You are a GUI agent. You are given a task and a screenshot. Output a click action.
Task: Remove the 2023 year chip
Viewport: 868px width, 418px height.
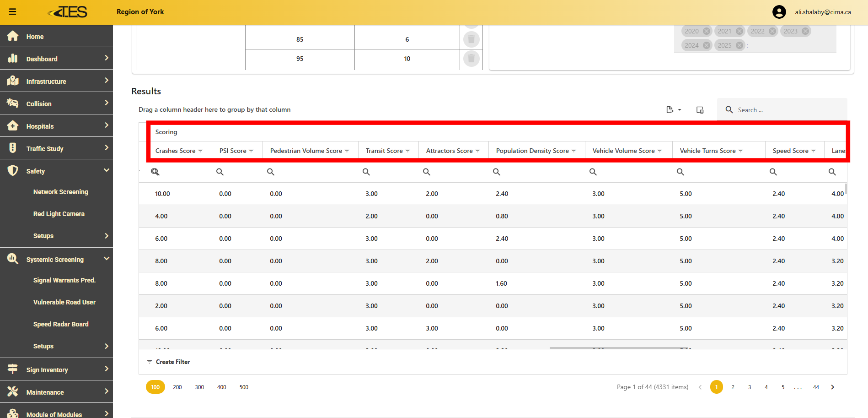805,31
